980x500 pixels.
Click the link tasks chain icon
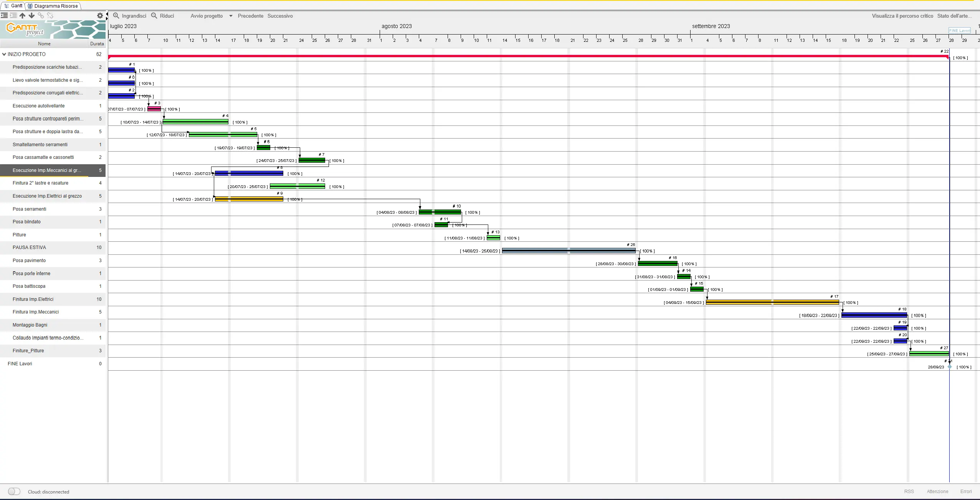click(41, 16)
